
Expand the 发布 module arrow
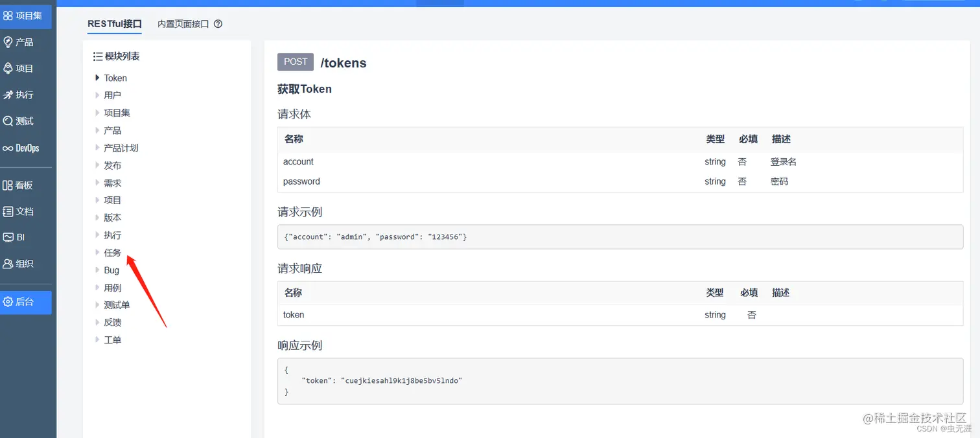click(x=97, y=165)
